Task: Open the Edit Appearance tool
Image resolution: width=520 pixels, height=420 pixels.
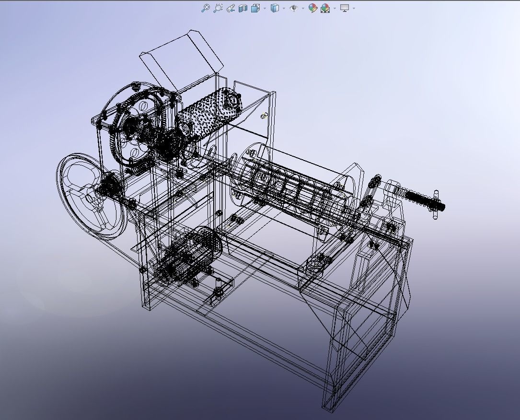Action: (313, 8)
